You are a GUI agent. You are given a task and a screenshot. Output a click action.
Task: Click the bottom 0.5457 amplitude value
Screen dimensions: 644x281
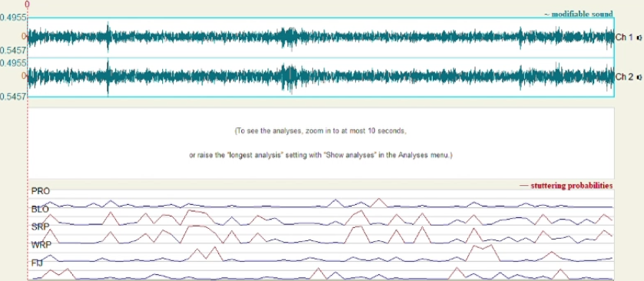pos(13,97)
